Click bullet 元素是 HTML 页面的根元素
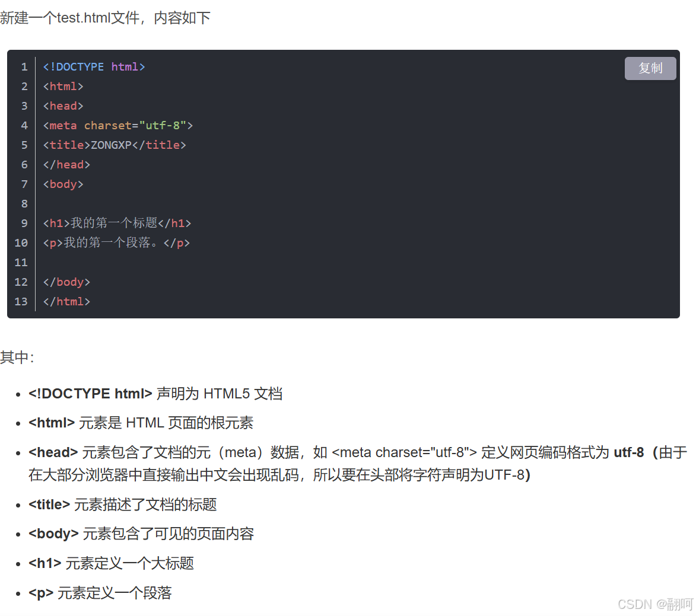The image size is (696, 616). (x=141, y=423)
